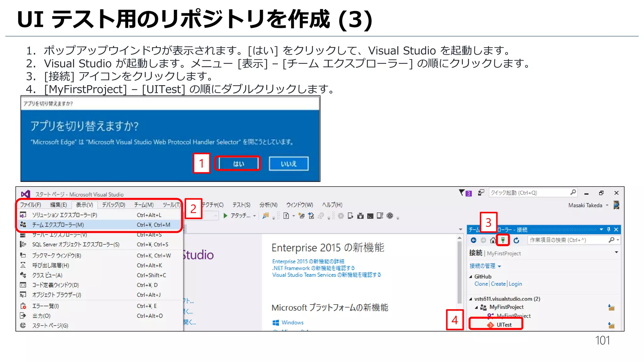Select SQL Server オブジェクト エクスプローラー menu entry
This screenshot has width=644, height=362.
coord(99,244)
